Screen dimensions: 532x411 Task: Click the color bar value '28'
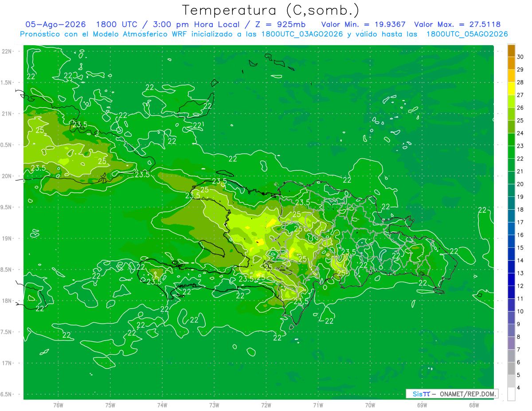(x=520, y=82)
